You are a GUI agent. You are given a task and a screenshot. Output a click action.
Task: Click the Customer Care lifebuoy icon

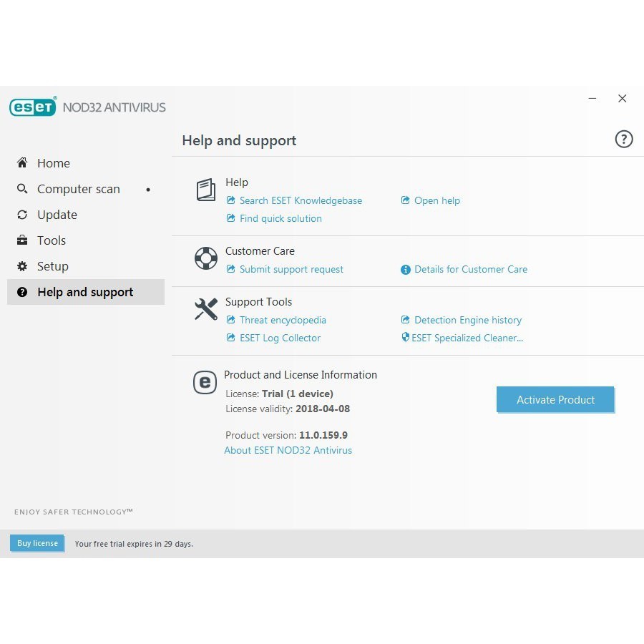[x=206, y=258]
